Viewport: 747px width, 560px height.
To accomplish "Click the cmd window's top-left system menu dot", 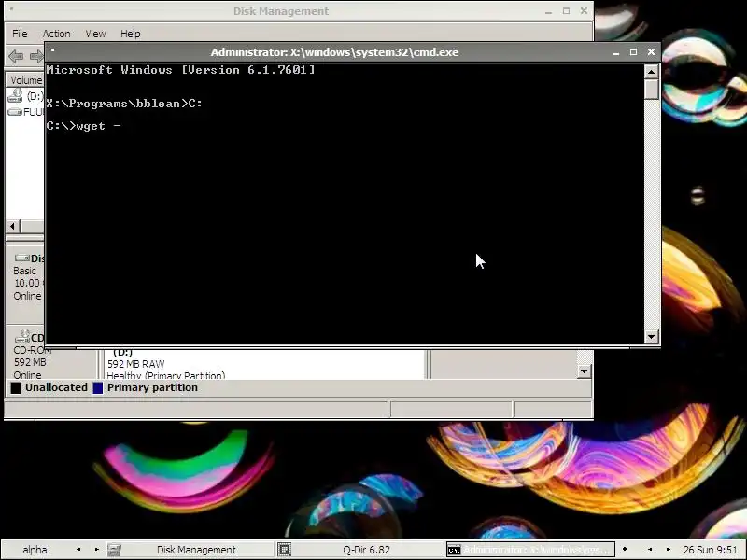I will coord(53,50).
